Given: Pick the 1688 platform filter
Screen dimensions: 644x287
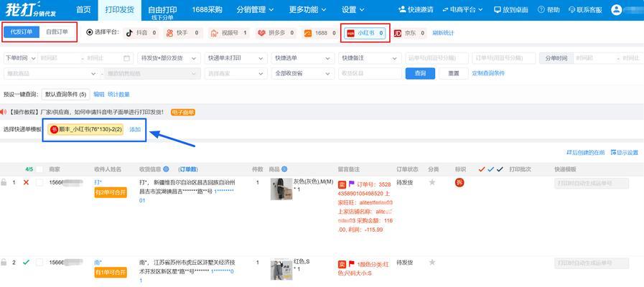Looking at the screenshot, I should coord(320,33).
